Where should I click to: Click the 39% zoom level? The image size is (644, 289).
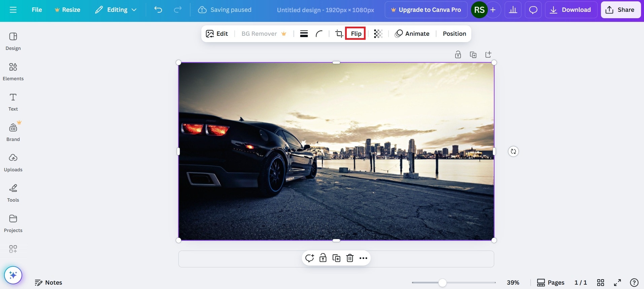click(513, 283)
